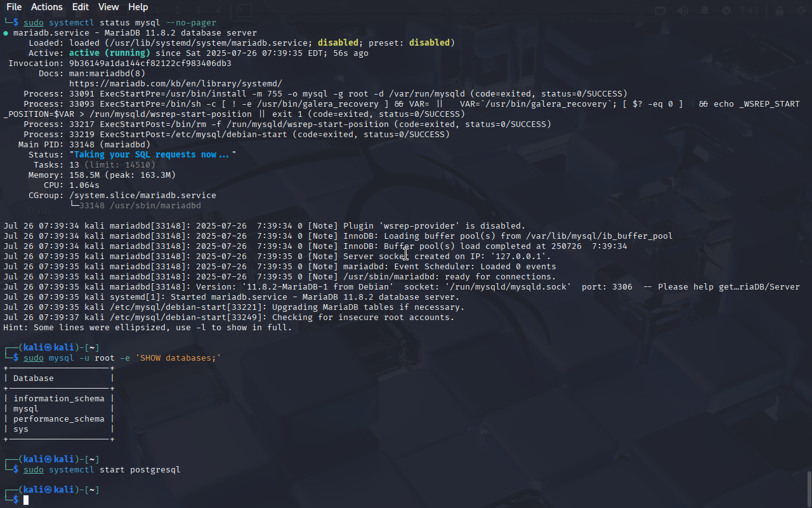Click the 'man:mariadbd(8)' docs entry
Viewport: 812px width, 508px height.
pyautogui.click(x=107, y=74)
